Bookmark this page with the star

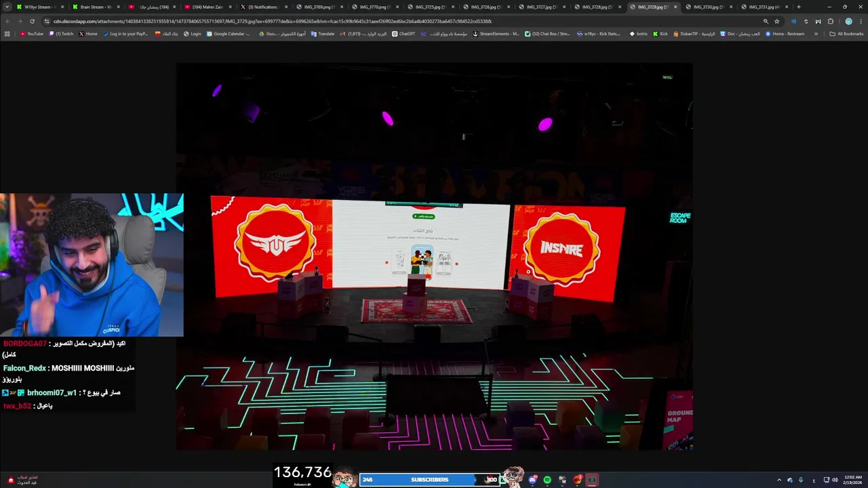coord(777,21)
